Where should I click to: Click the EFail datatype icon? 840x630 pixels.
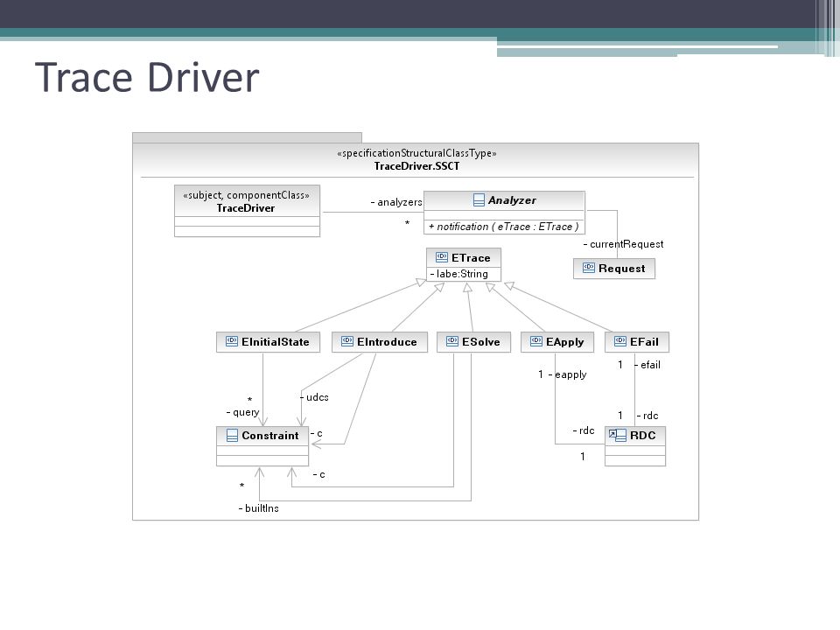[619, 342]
